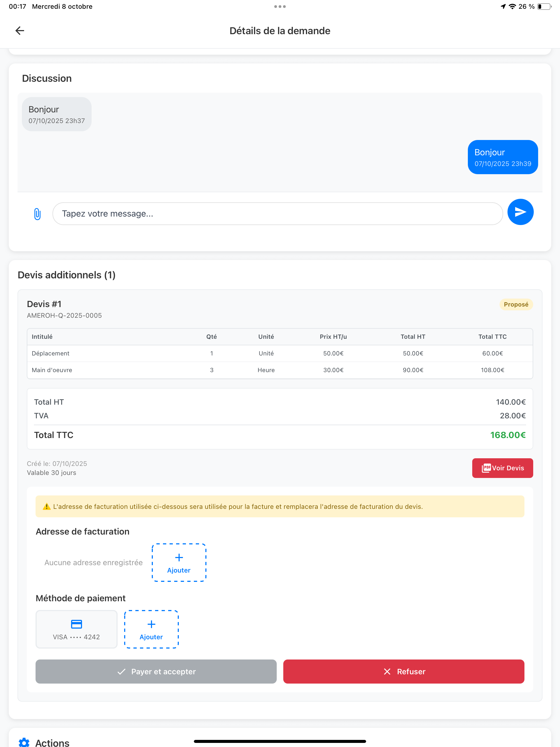Click Payer et accepter button
Screen dimensions: 560x747
(x=156, y=672)
